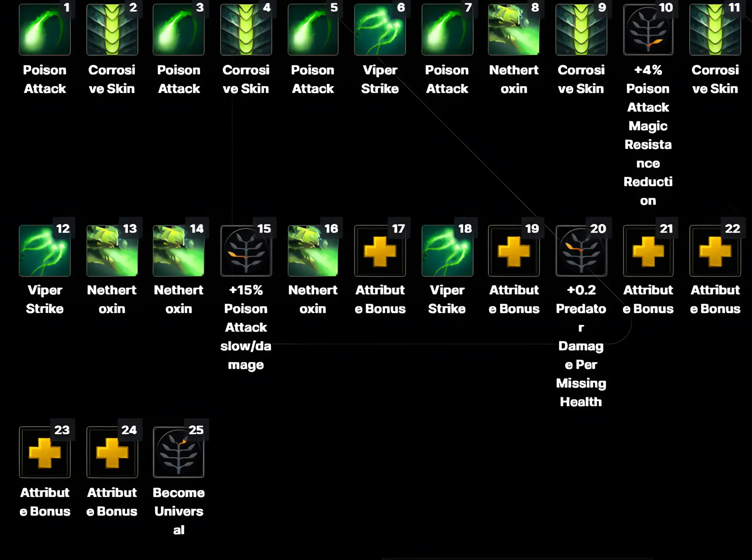Viewport: 752px width, 560px height.
Task: Select '+0.2 Predator Damage Per Missing Health' text
Action: click(x=581, y=346)
